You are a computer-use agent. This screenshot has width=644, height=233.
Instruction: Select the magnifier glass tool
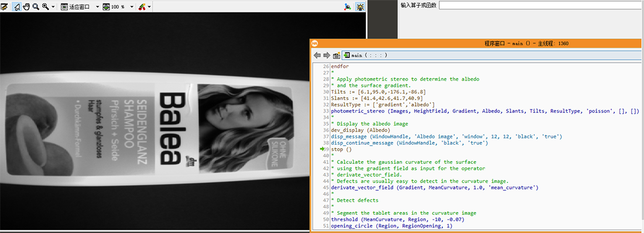tap(36, 7)
